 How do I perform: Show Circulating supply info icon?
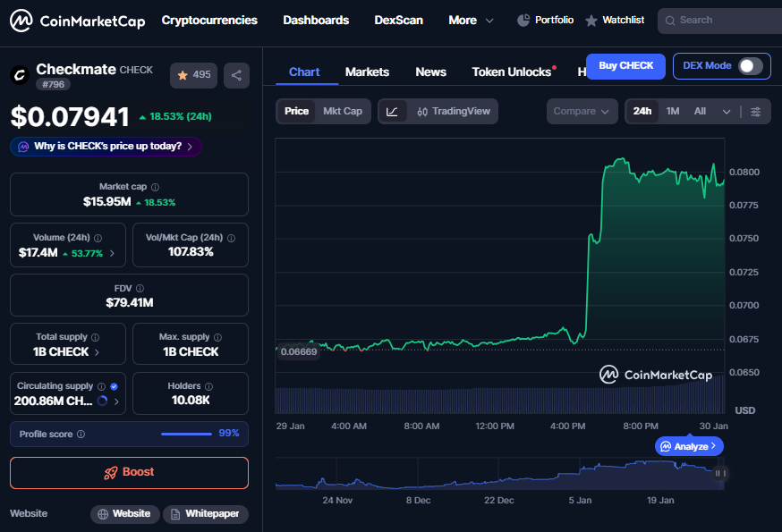click(101, 386)
